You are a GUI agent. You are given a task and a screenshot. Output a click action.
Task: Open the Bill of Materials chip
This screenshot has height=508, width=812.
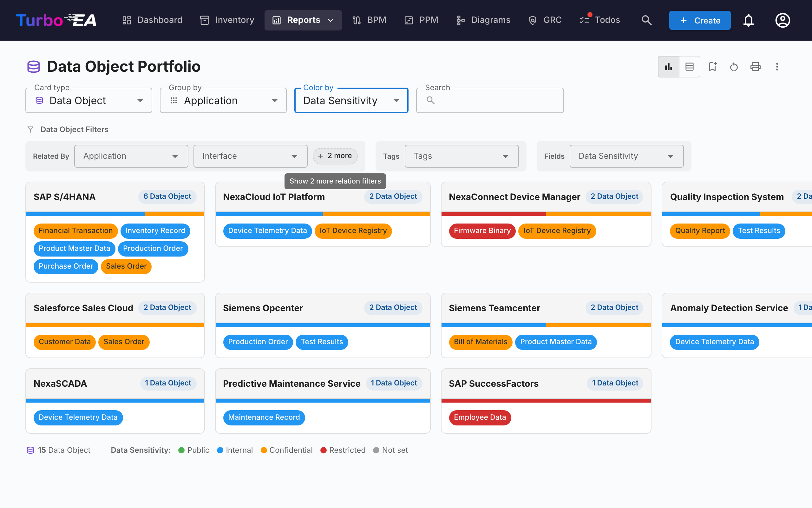click(481, 342)
